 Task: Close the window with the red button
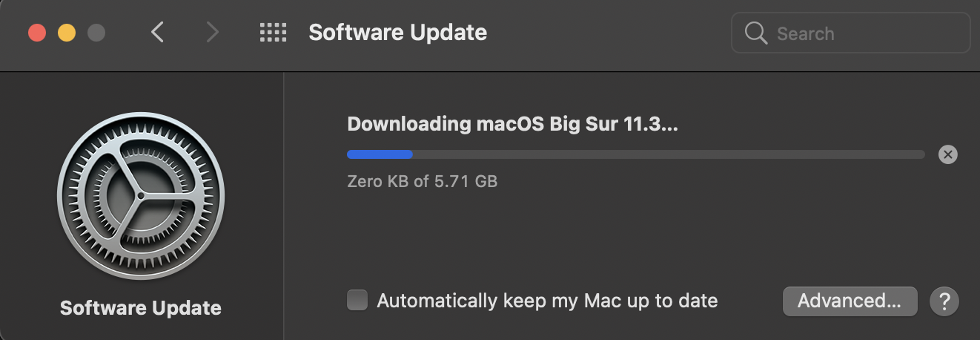[37, 33]
